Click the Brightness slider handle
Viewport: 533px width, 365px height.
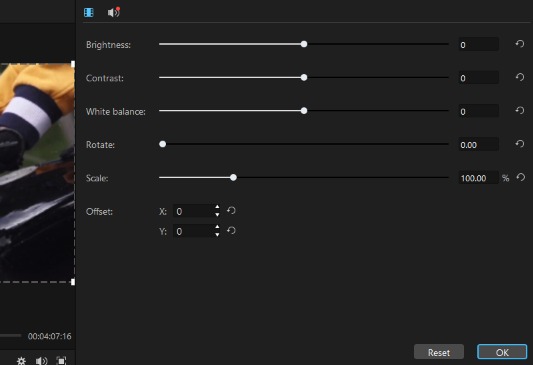(304, 44)
